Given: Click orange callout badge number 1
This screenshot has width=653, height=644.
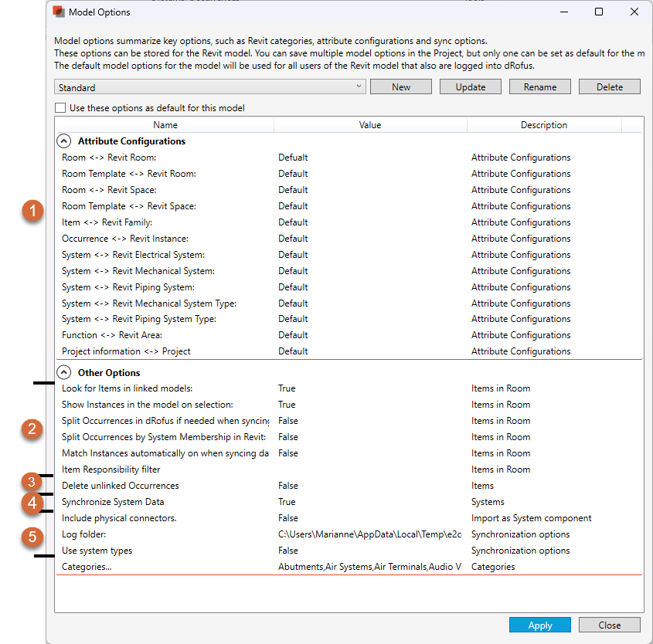Looking at the screenshot, I should pyautogui.click(x=32, y=211).
